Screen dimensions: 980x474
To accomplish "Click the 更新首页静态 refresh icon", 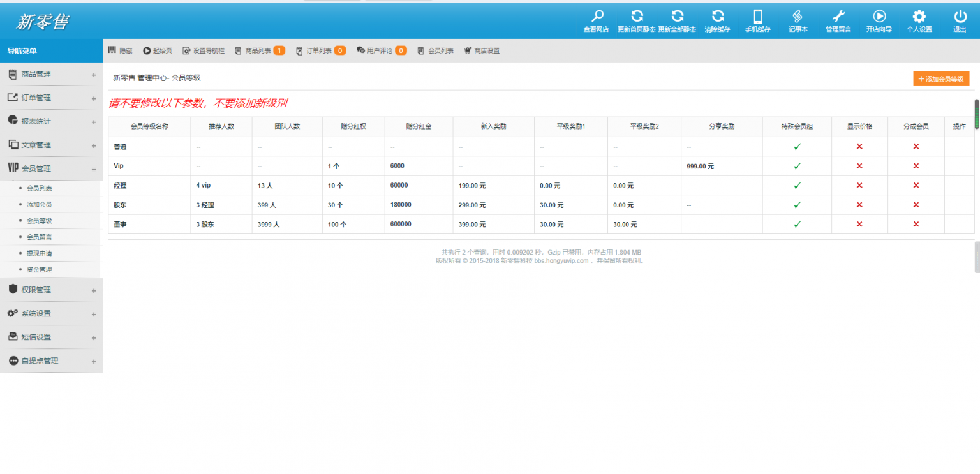I will [x=636, y=17].
